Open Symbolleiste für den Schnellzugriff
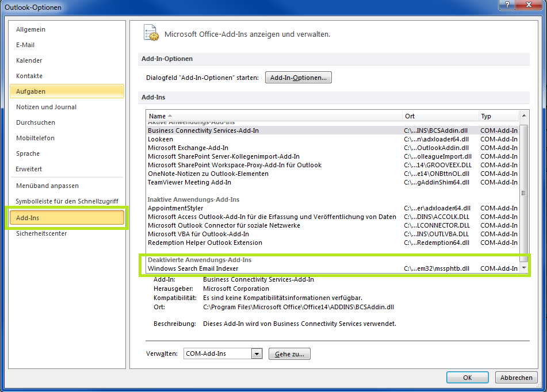 tap(67, 201)
